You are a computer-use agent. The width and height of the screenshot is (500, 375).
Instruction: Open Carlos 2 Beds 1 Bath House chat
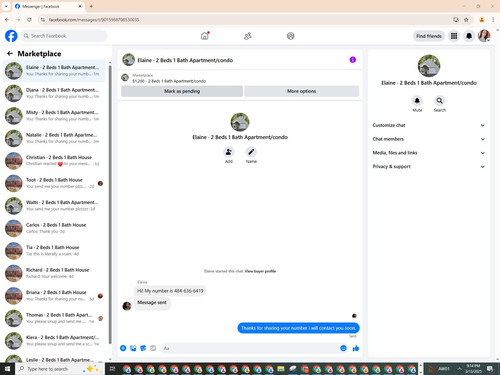[x=55, y=228]
